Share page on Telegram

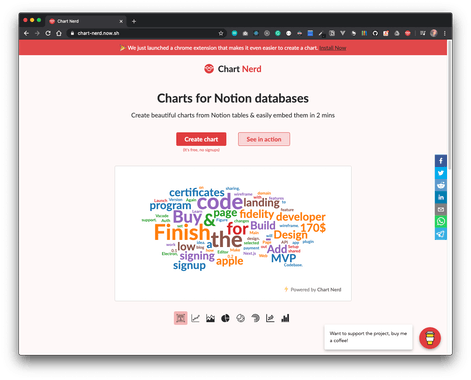click(441, 234)
